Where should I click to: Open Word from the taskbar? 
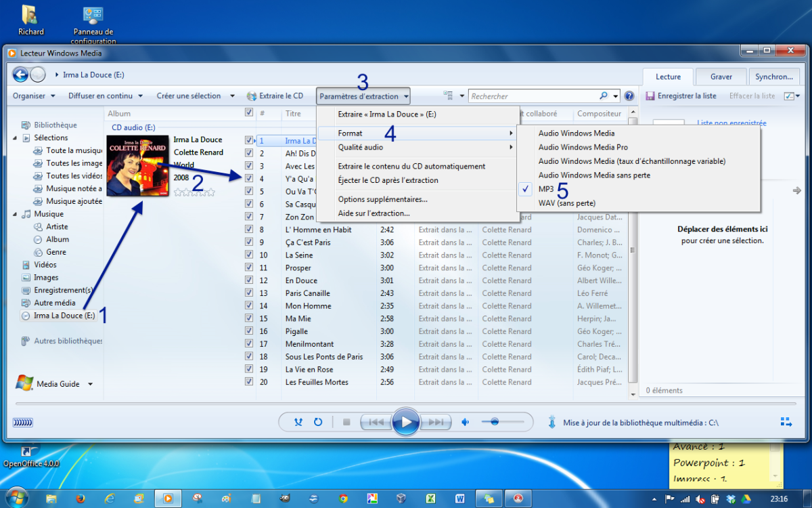[460, 499]
